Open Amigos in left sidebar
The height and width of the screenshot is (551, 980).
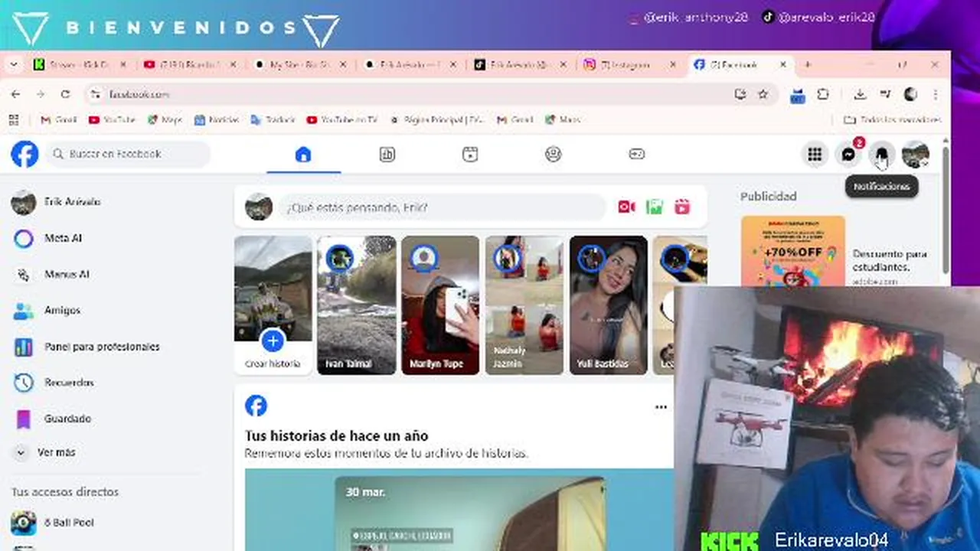pos(115,311)
